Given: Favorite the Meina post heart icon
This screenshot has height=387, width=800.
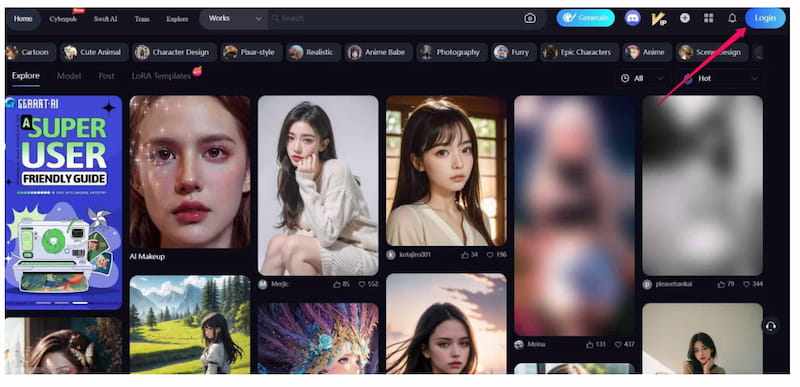Looking at the screenshot, I should [618, 345].
